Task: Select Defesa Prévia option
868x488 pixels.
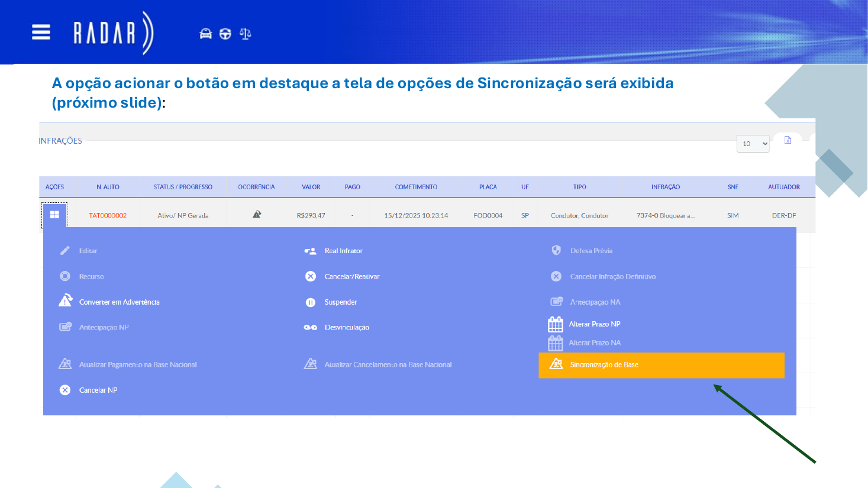Action: [591, 251]
